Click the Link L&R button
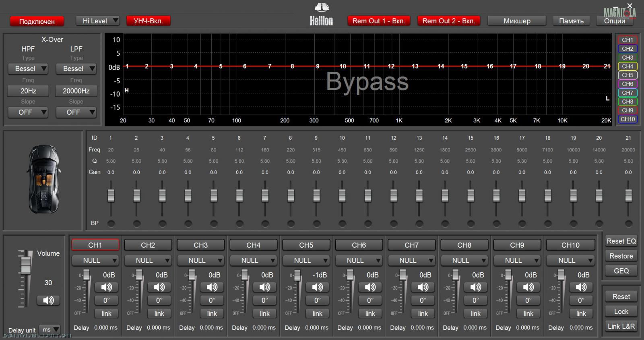The image size is (644, 340). click(x=621, y=327)
